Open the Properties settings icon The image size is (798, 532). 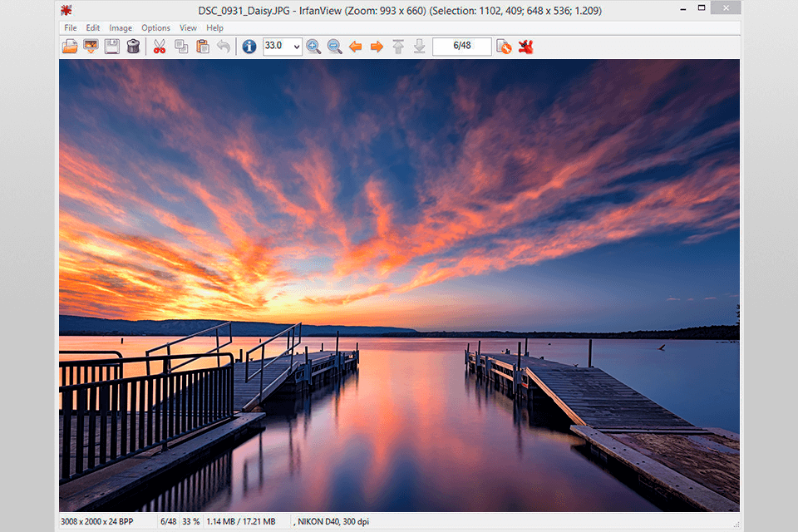504,47
